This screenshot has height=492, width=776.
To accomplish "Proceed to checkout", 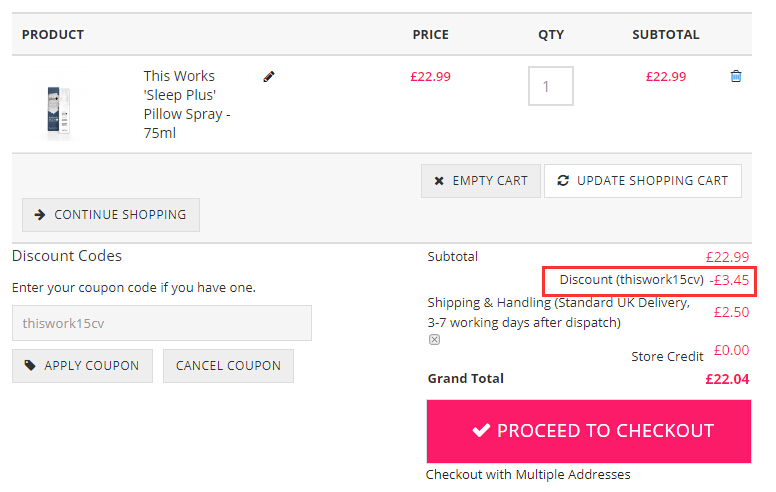I will click(x=589, y=431).
